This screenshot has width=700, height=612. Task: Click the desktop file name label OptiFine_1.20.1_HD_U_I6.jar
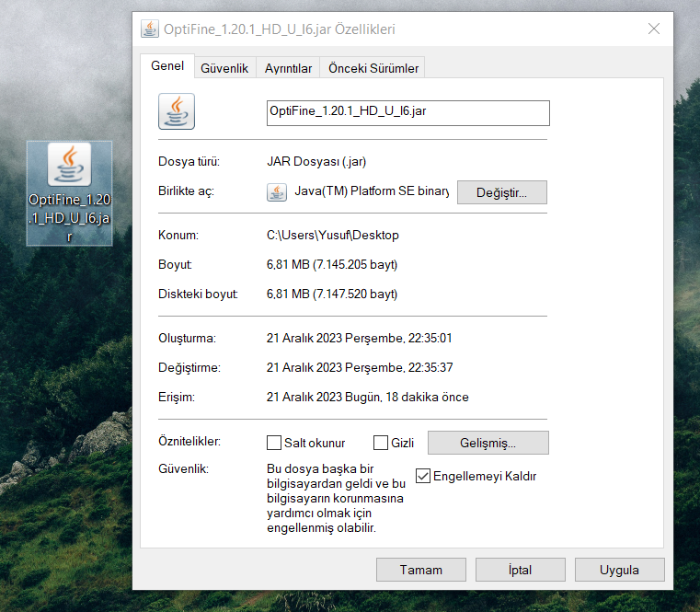point(69,217)
